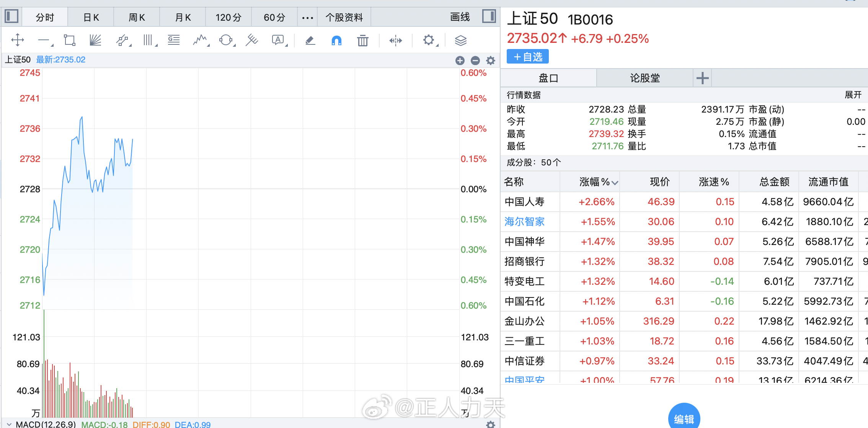
Task: Open MACD indicator settings gear
Action: point(491,424)
